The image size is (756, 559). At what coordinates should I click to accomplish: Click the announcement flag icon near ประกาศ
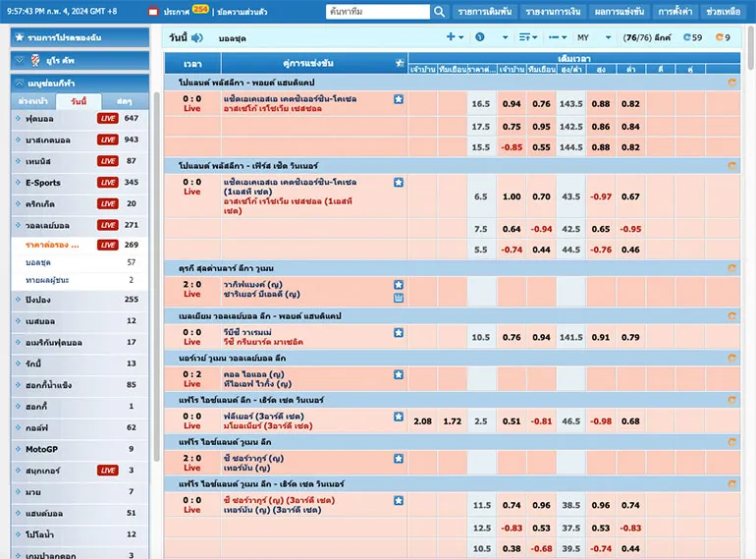coord(153,12)
